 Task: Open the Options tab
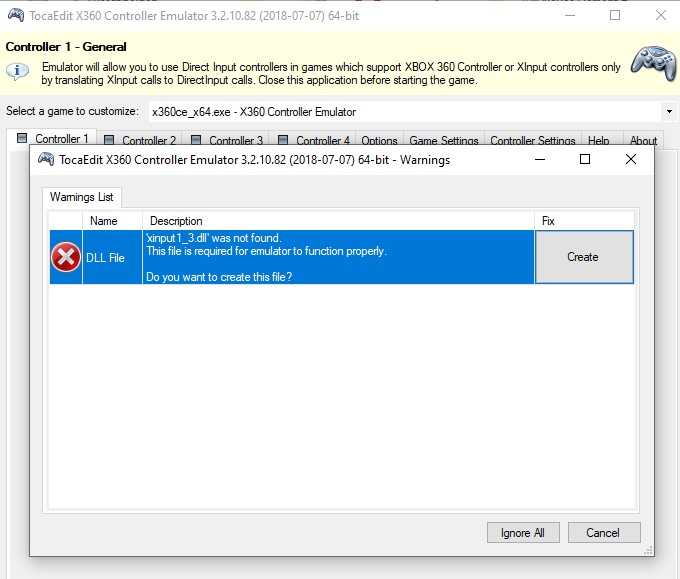379,141
